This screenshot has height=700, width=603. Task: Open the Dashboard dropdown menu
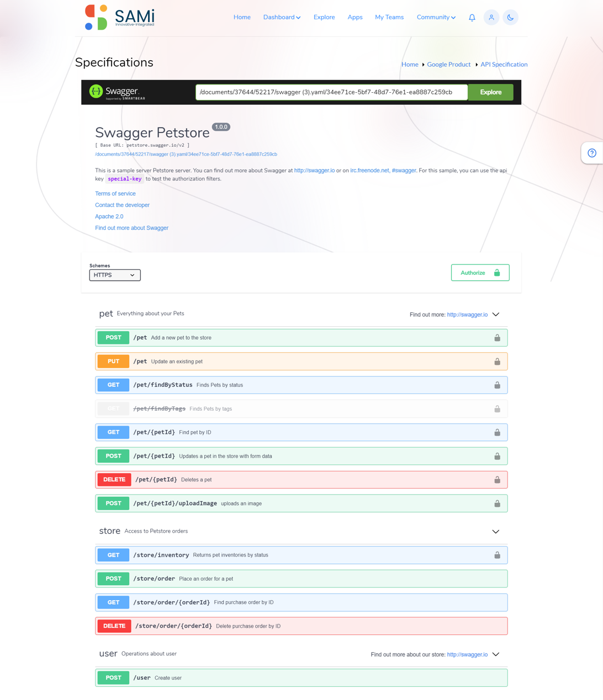pyautogui.click(x=282, y=17)
